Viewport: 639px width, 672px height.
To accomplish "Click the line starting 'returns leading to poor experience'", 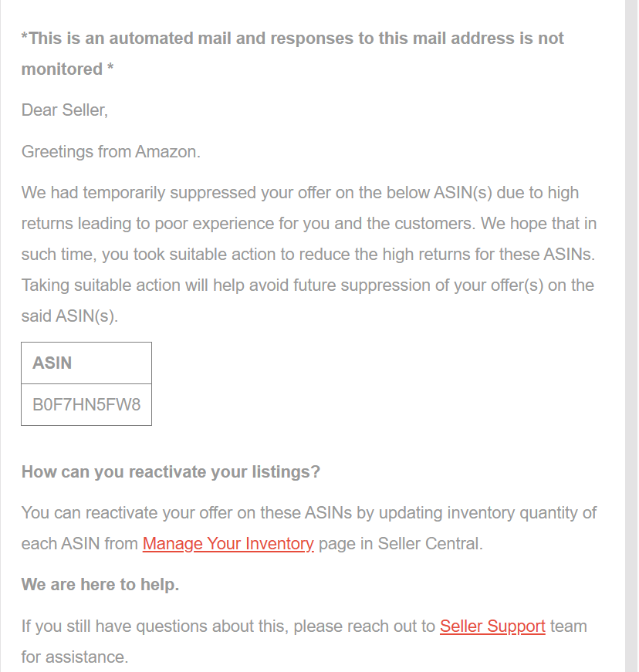I will pos(309,224).
